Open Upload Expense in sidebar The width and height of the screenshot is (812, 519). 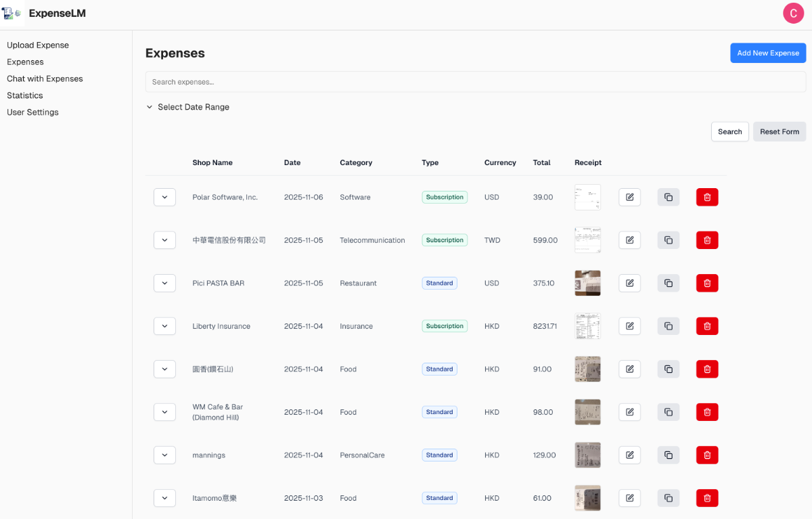pyautogui.click(x=38, y=45)
